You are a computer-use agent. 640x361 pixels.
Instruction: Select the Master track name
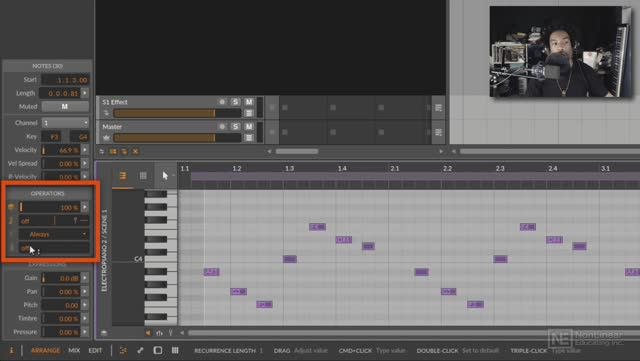coord(112,126)
